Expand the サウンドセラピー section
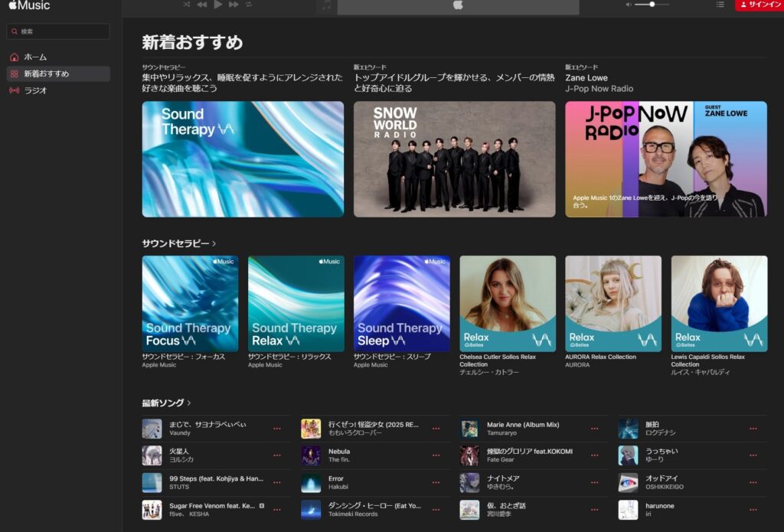Screen dimensions: 784x532 click(x=179, y=243)
